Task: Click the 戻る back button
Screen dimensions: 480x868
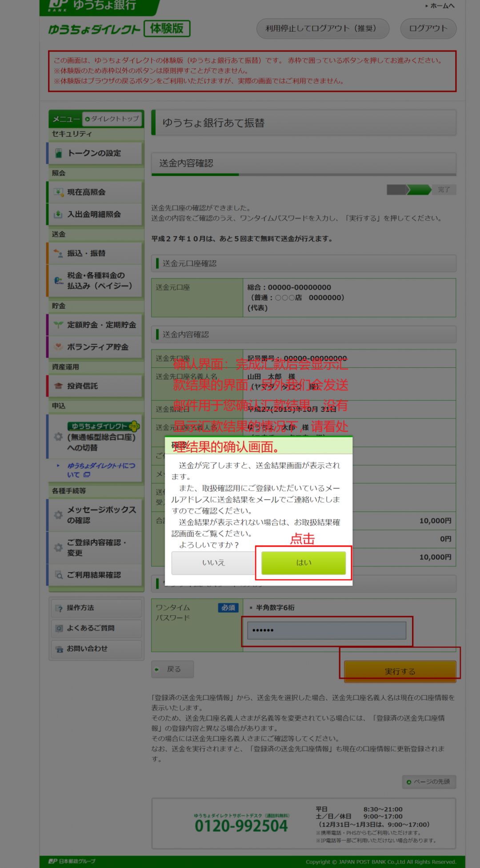Action: (x=172, y=669)
